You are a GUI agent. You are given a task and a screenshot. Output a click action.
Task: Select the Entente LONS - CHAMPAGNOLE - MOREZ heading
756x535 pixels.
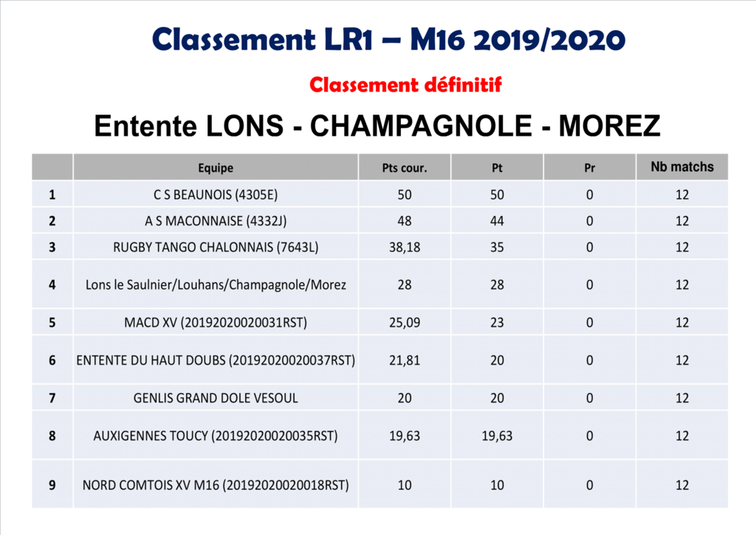377,126
